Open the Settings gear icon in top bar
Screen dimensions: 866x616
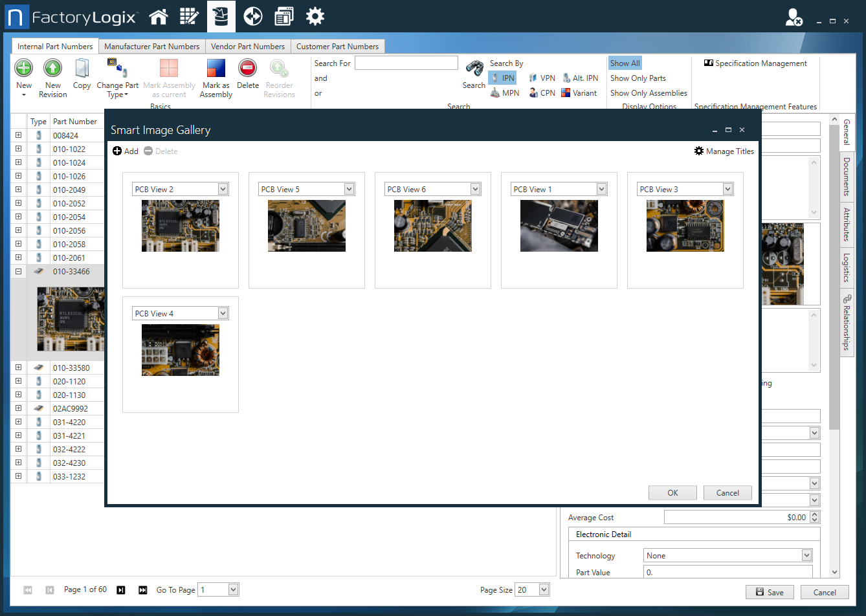click(x=315, y=17)
